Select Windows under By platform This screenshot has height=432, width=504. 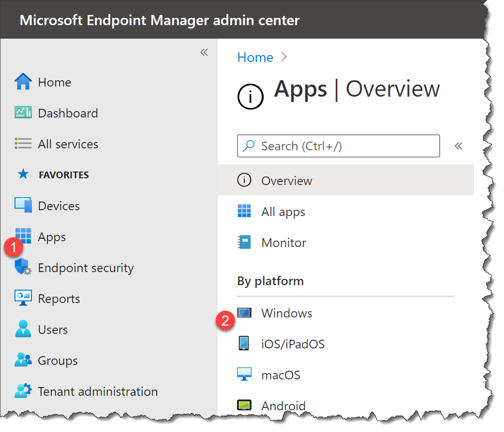286,313
